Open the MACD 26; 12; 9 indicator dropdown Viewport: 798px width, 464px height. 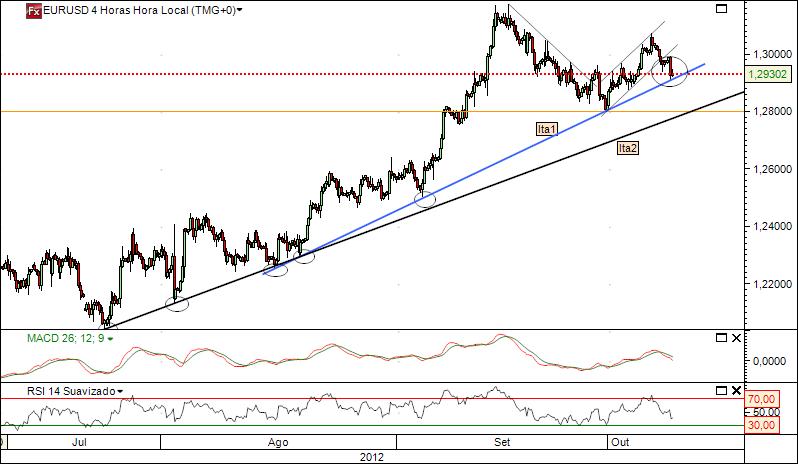(x=110, y=338)
